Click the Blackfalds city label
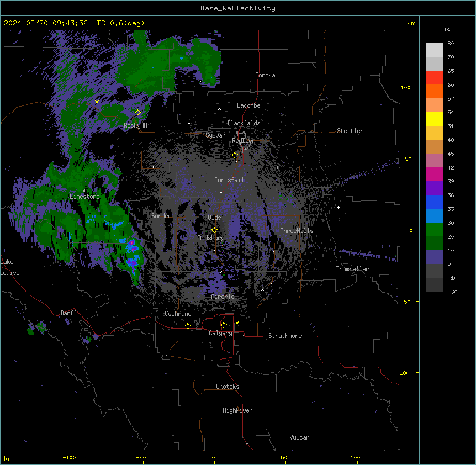This screenshot has width=476, height=465. tap(244, 123)
